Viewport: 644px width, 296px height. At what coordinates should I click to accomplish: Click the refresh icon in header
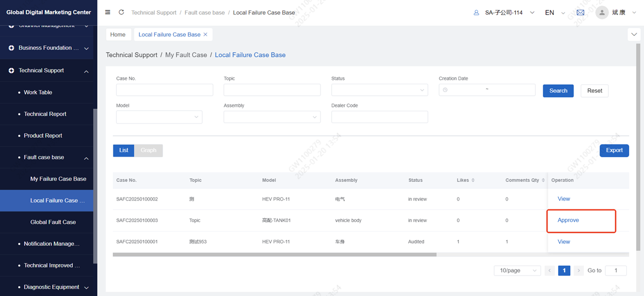[121, 12]
